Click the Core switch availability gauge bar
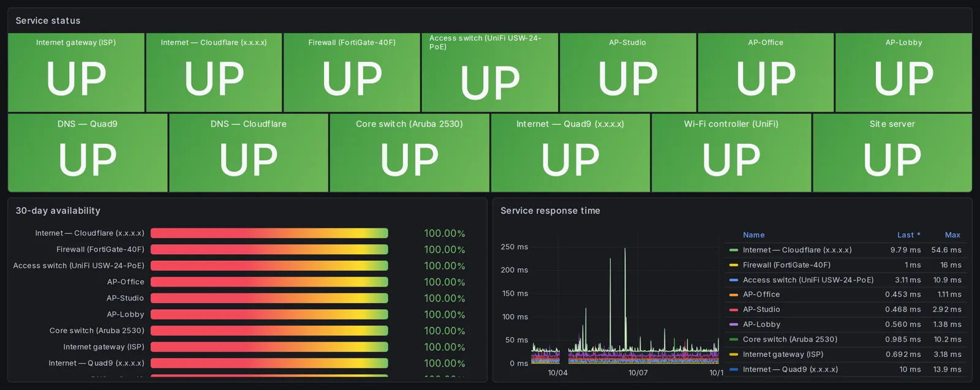 pos(269,331)
